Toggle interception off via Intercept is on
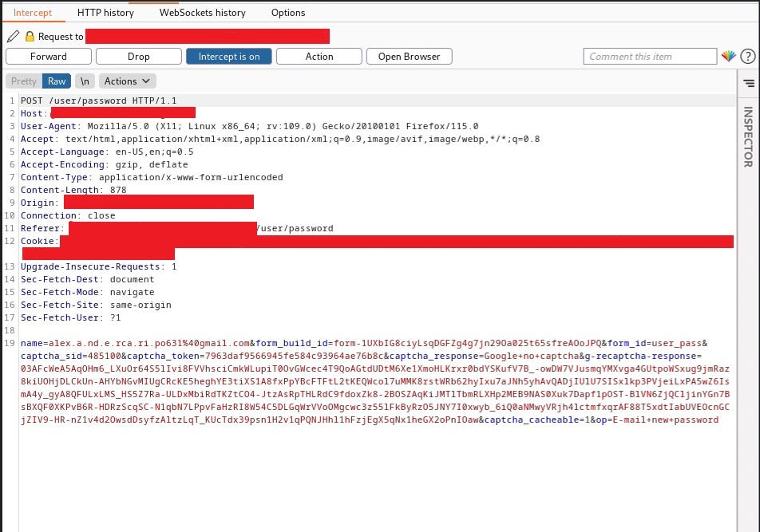Image resolution: width=760 pixels, height=532 pixels. coord(229,56)
